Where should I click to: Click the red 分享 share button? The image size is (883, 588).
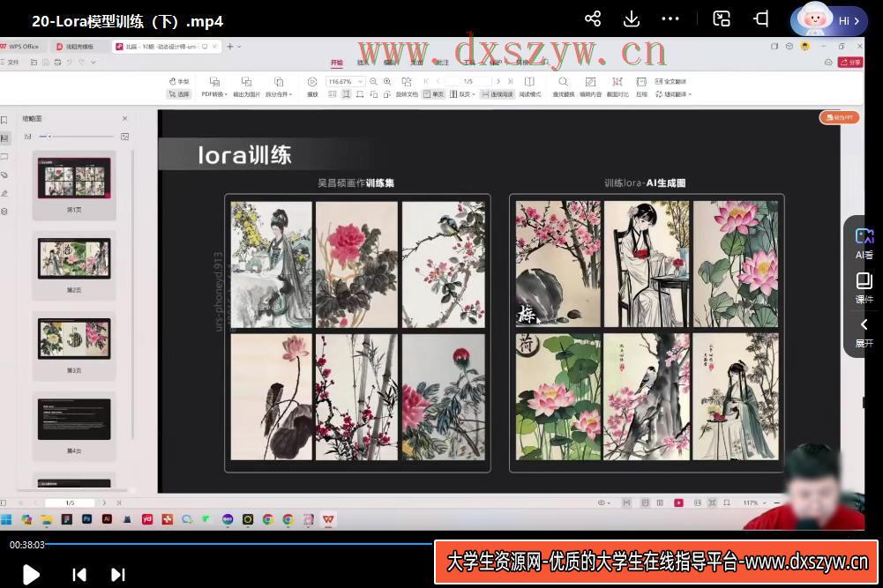point(850,63)
